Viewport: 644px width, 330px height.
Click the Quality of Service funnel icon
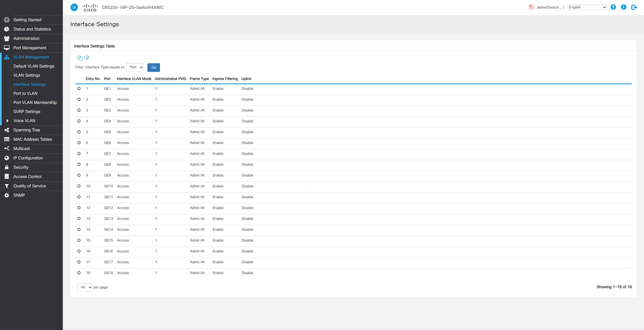click(7, 186)
